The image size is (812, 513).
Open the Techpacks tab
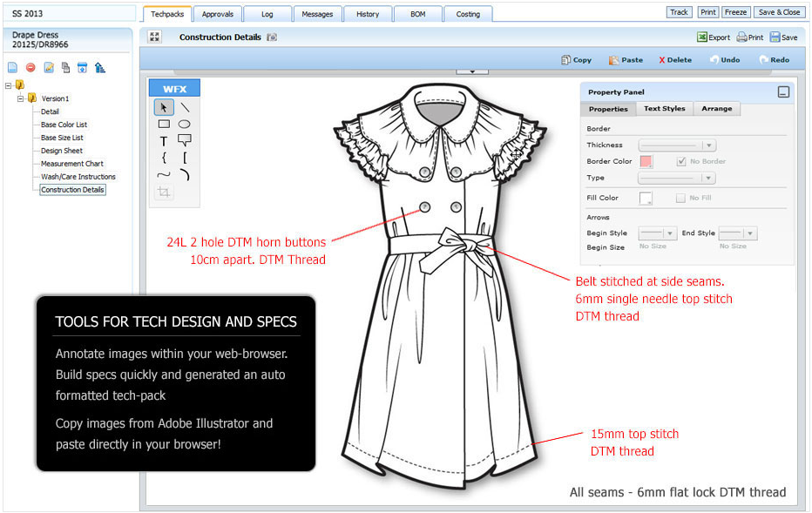pyautogui.click(x=167, y=14)
